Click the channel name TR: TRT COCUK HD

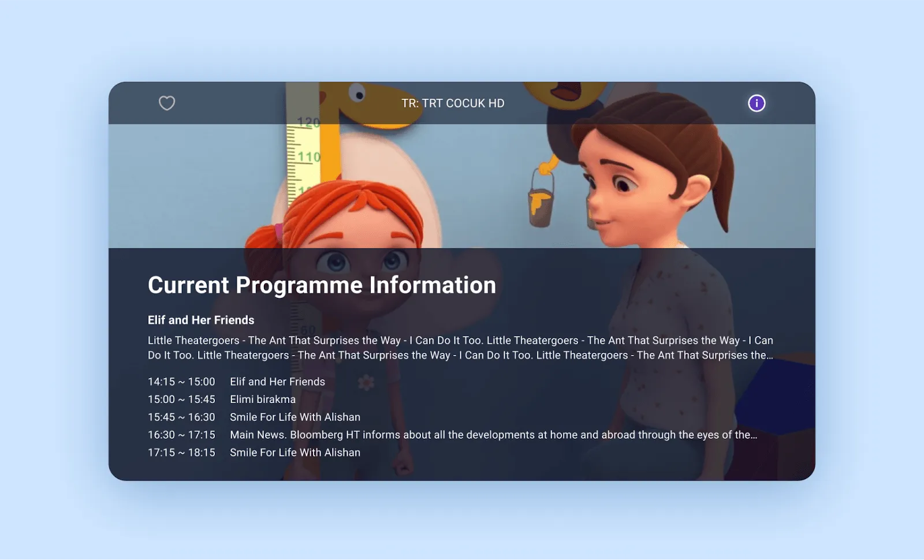453,103
